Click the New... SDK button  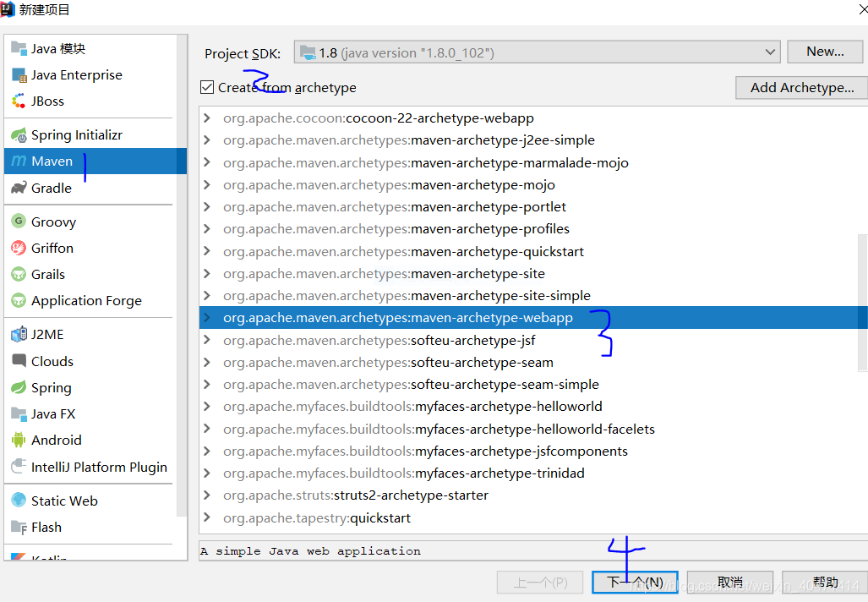[825, 52]
